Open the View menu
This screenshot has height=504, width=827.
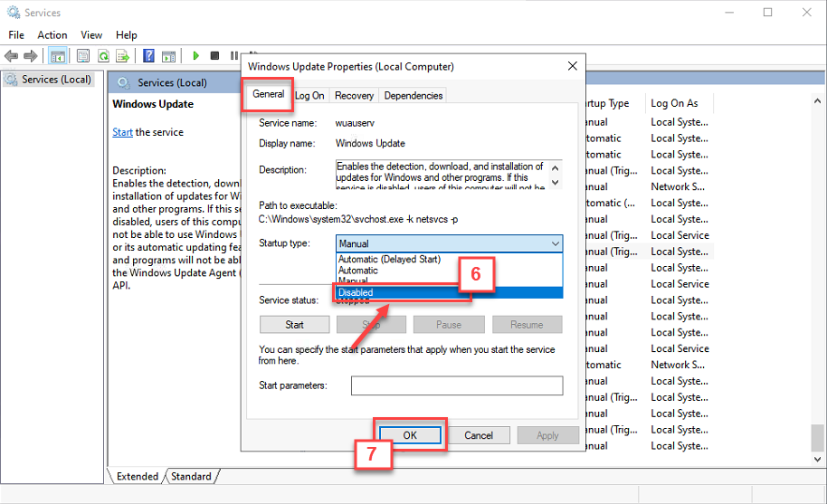[91, 34]
